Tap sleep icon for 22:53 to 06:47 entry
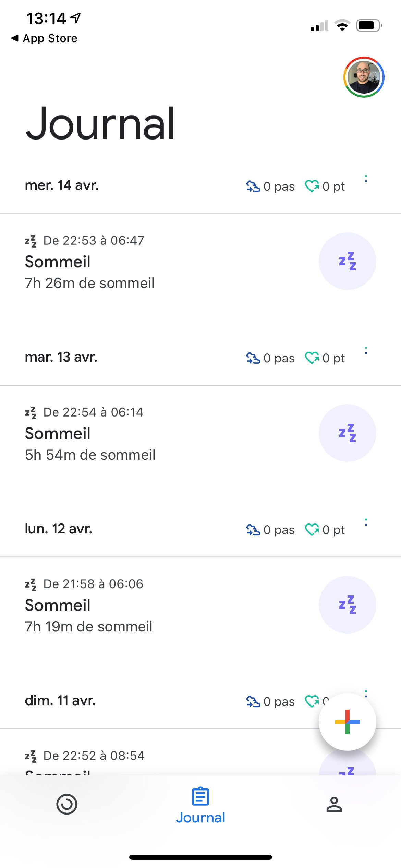 click(x=347, y=261)
